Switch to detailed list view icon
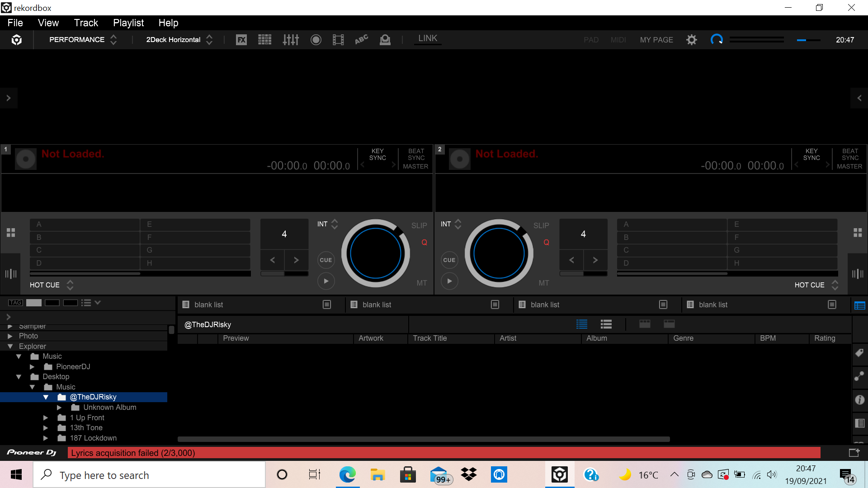The image size is (868, 488). pyautogui.click(x=582, y=324)
